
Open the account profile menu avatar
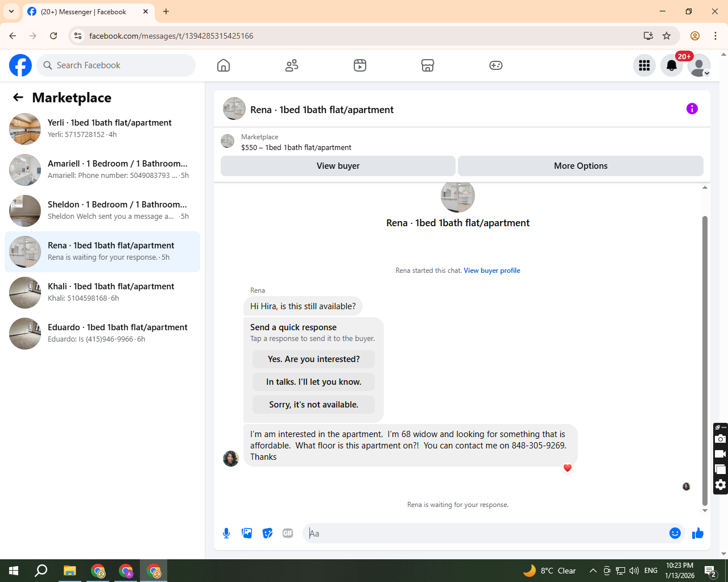point(699,65)
